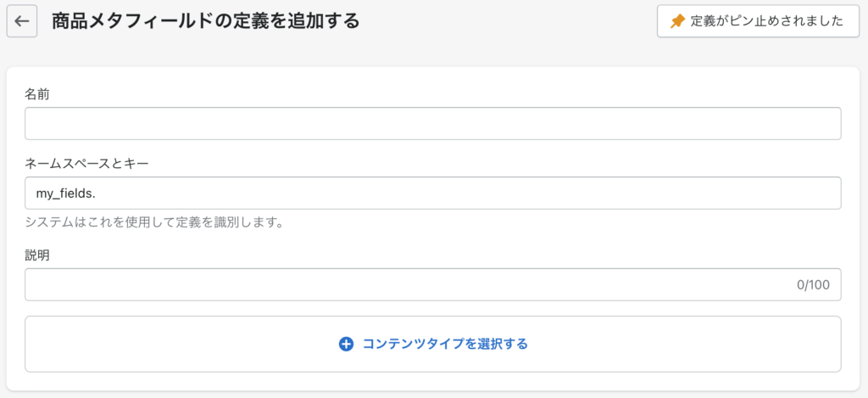Toggle the 定義がピン止めされました pin button
The image size is (868, 398).
[x=758, y=21]
